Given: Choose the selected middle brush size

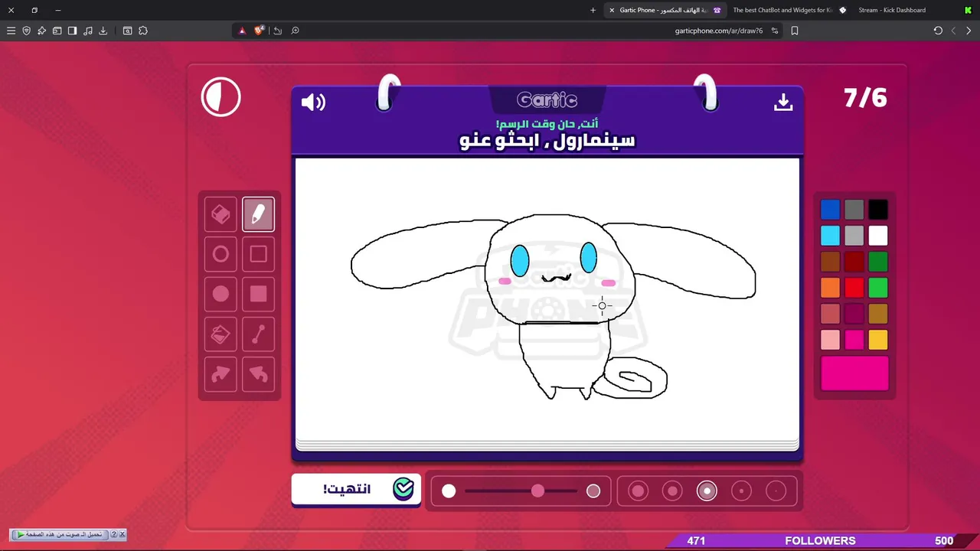Looking at the screenshot, I should pyautogui.click(x=707, y=491).
